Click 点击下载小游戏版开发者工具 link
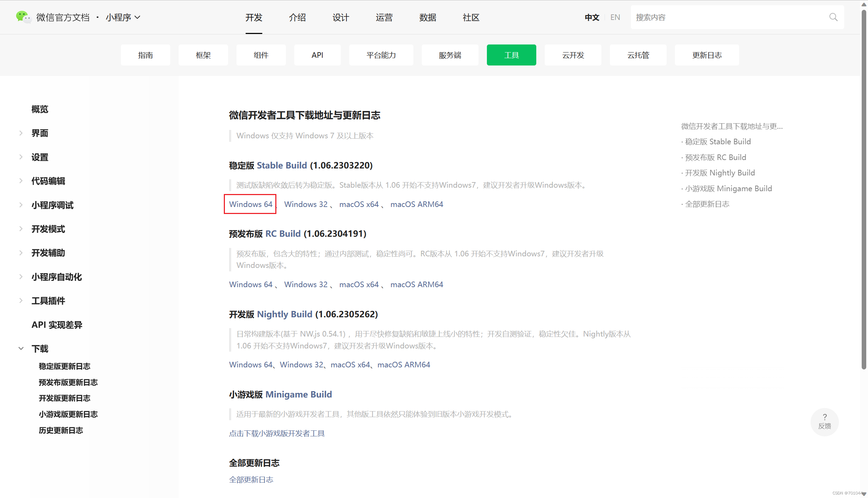This screenshot has height=498, width=868. [x=277, y=433]
